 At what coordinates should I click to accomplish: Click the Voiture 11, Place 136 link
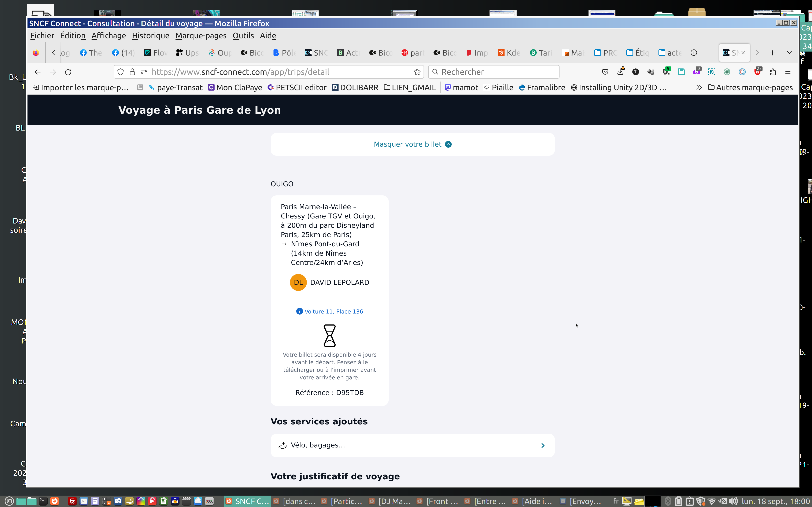click(x=333, y=312)
